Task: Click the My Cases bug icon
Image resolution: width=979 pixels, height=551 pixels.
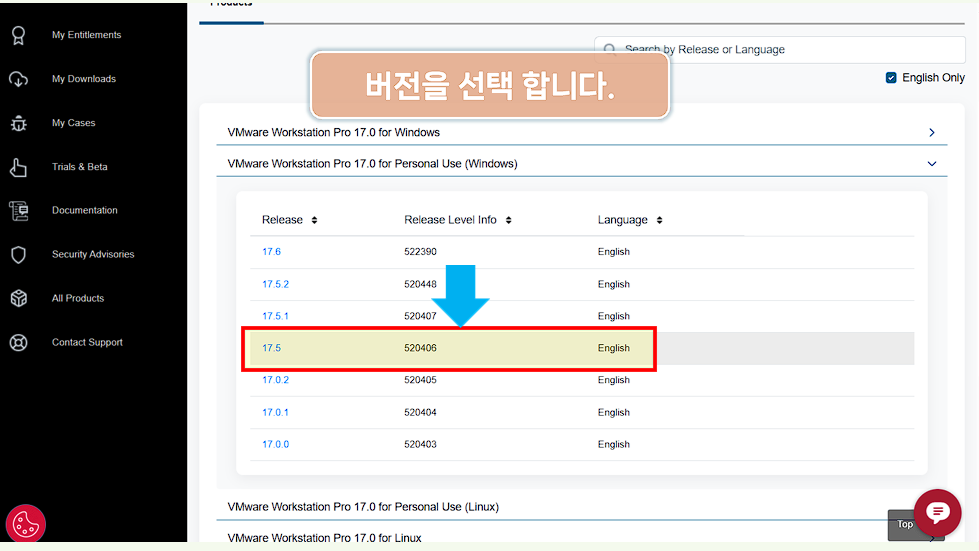Action: (19, 123)
